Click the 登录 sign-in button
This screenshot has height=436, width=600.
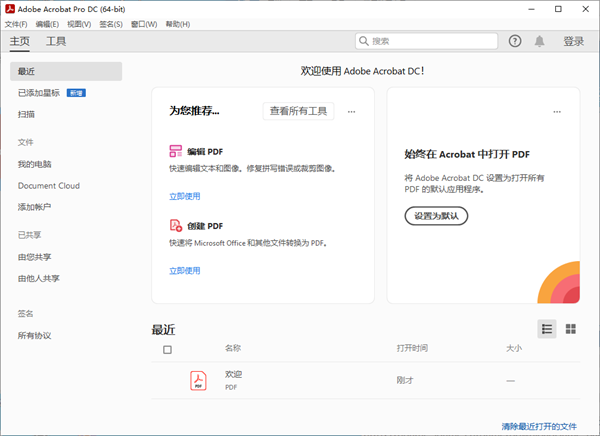(573, 41)
